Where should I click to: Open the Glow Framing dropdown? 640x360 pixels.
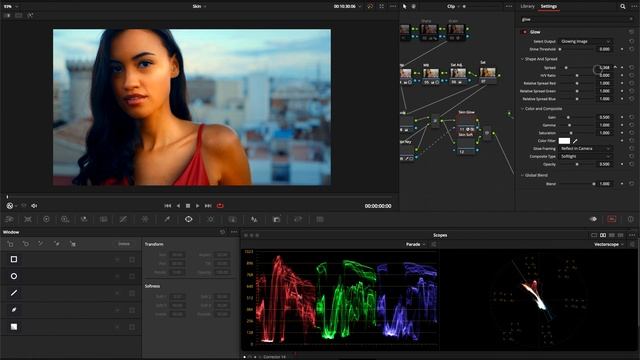coord(585,149)
